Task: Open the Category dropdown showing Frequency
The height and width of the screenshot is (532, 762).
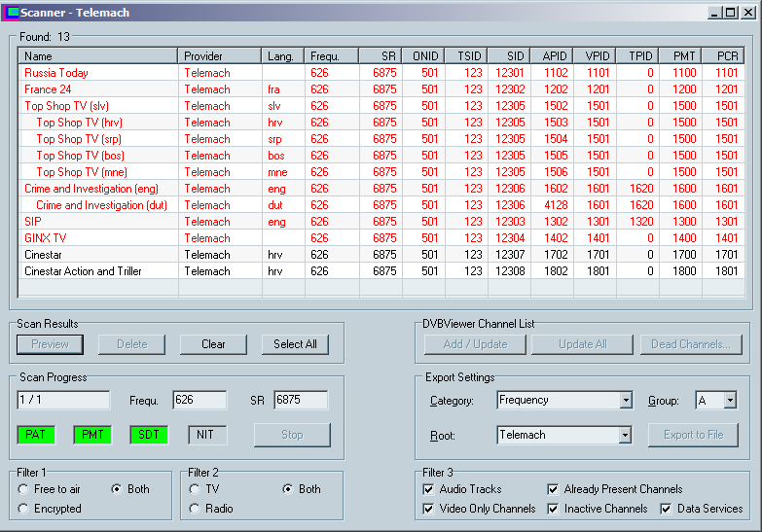Action: [x=626, y=401]
